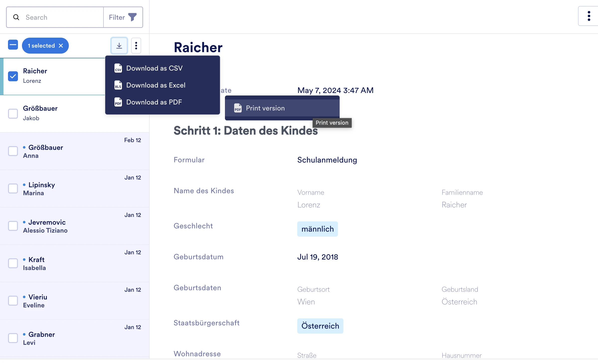Click the CSV file icon in the menu
This screenshot has width=598, height=364.
point(118,68)
